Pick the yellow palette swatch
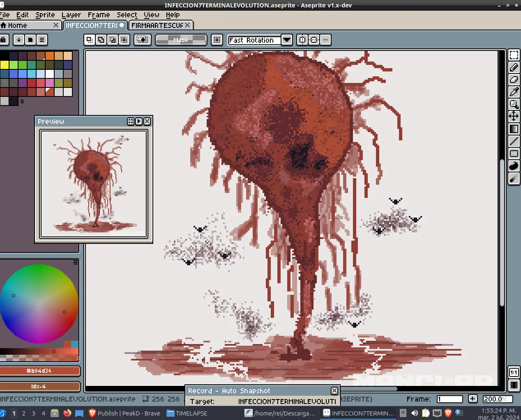This screenshot has width=521, height=420. [x=5, y=65]
